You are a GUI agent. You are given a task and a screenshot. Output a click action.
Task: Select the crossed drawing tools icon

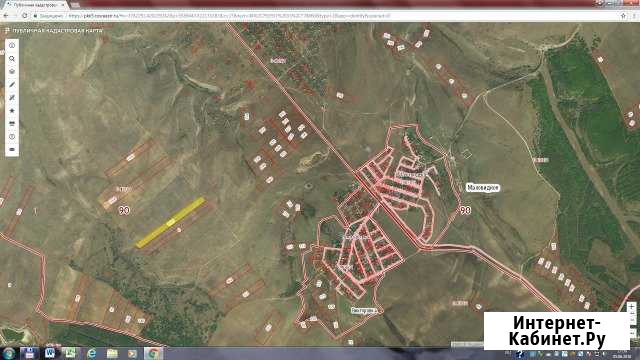tap(12, 98)
